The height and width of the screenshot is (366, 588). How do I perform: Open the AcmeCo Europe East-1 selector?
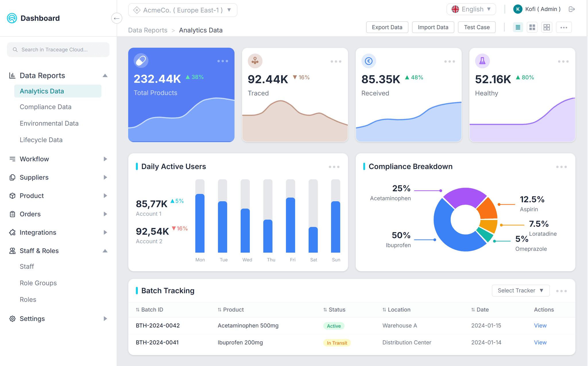pyautogui.click(x=183, y=10)
